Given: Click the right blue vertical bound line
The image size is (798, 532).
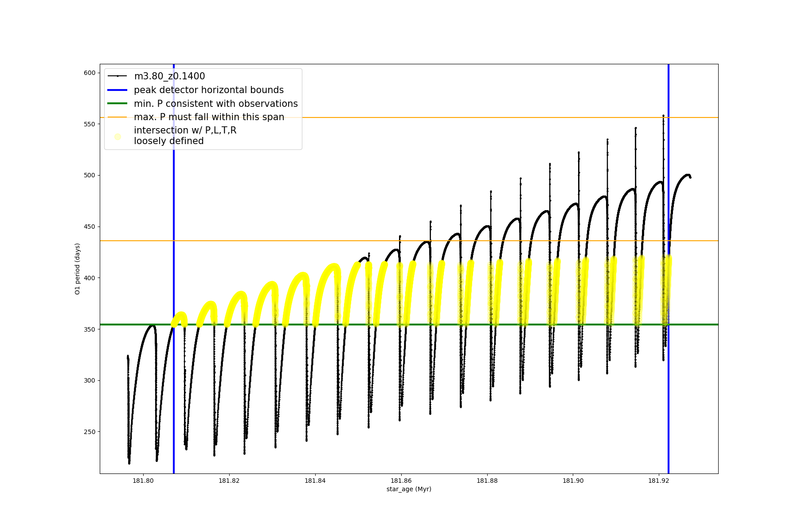Looking at the screenshot, I should pos(668,399).
